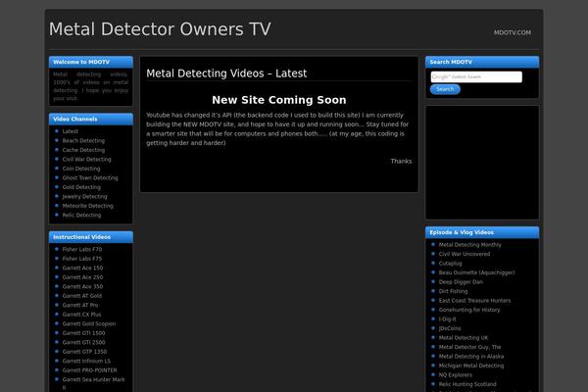Viewport: 588px width, 392px height.
Task: Open the Beach Detecting channel
Action: 83,141
